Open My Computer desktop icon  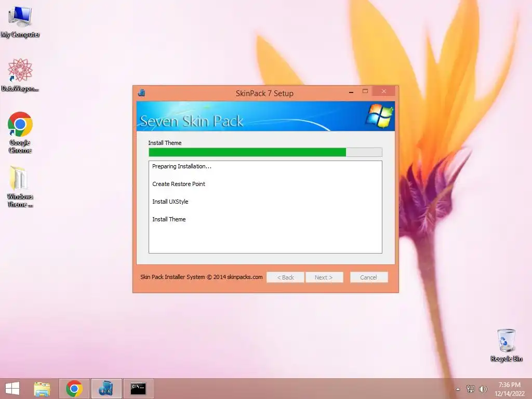[20, 22]
